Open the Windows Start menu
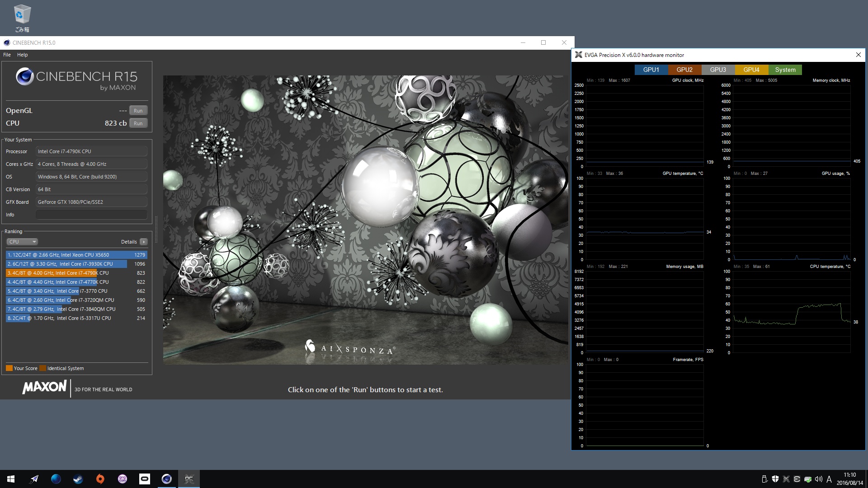The height and width of the screenshot is (488, 868). point(11,479)
